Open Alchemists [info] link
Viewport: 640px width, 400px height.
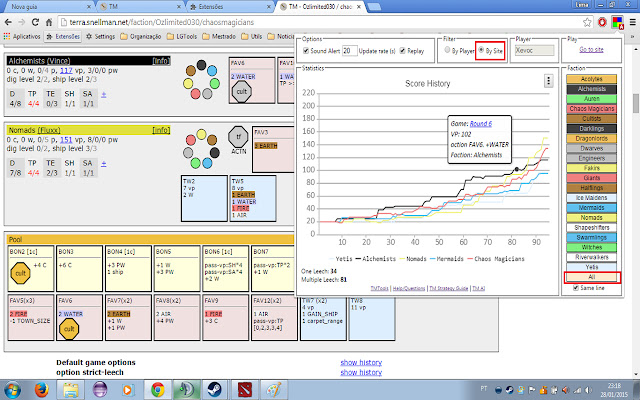pos(161,61)
